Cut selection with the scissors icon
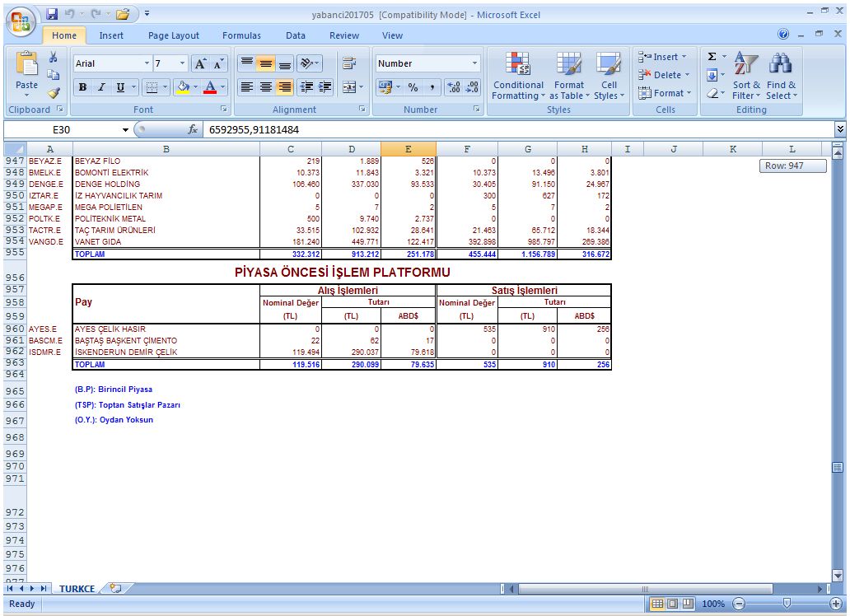 click(x=53, y=57)
